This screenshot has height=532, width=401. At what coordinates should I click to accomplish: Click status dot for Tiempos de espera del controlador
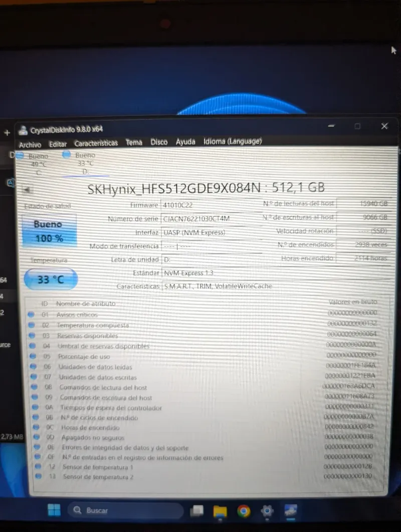pos(35,407)
